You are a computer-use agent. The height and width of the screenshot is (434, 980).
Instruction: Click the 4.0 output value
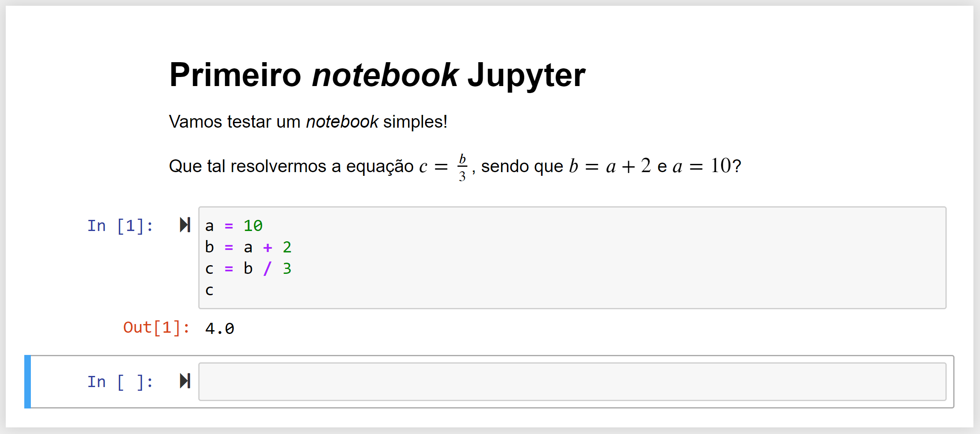tap(220, 328)
